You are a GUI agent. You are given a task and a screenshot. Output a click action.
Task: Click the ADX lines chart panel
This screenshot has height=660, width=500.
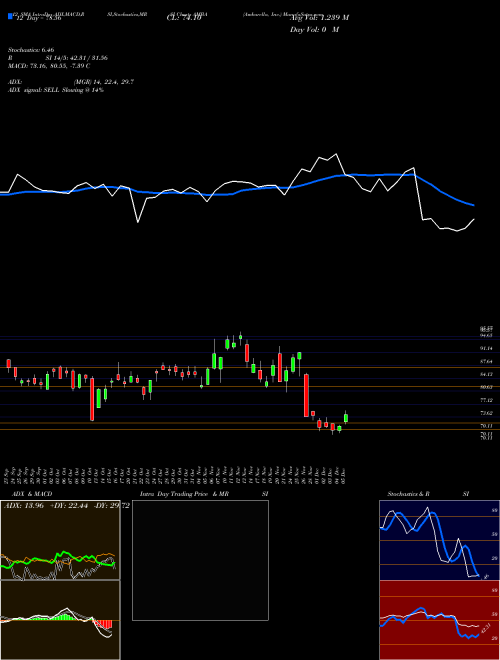pyautogui.click(x=60, y=540)
